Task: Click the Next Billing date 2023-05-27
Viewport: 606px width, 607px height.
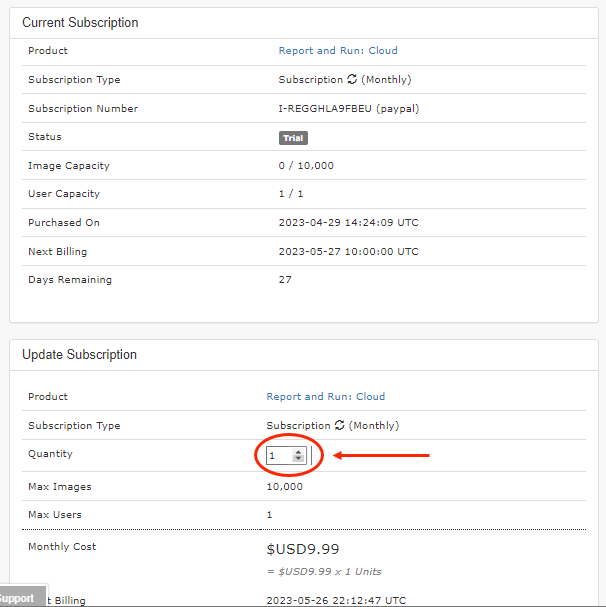Action: pos(348,252)
